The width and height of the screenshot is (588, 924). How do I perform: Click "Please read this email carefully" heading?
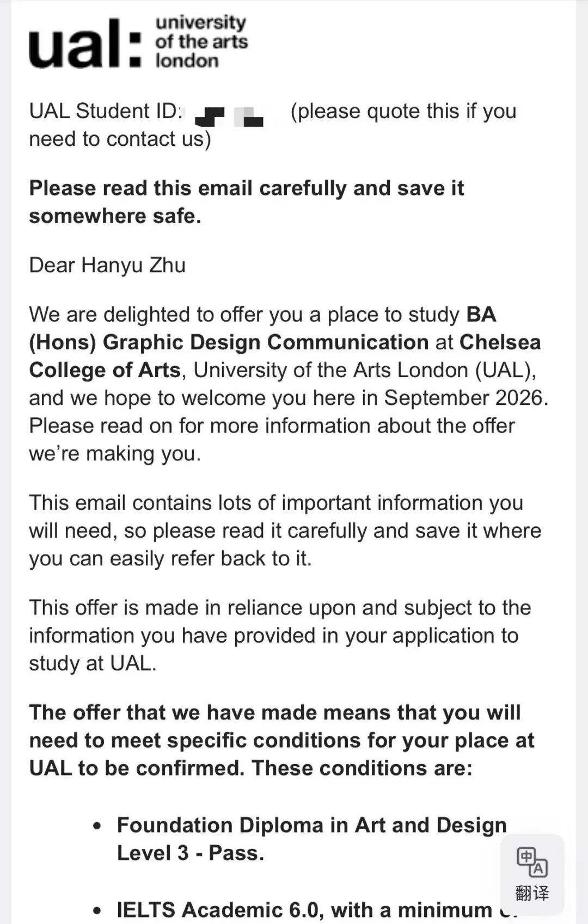pos(247,202)
